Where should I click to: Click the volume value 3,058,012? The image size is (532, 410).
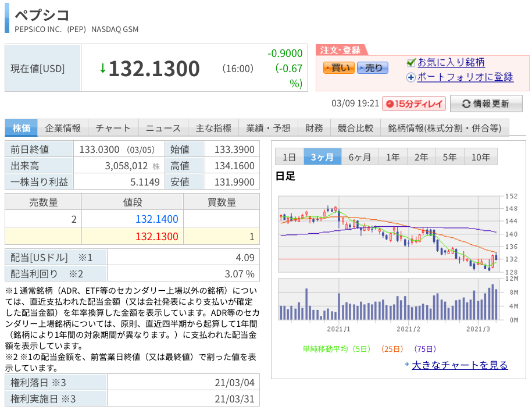[x=126, y=166]
